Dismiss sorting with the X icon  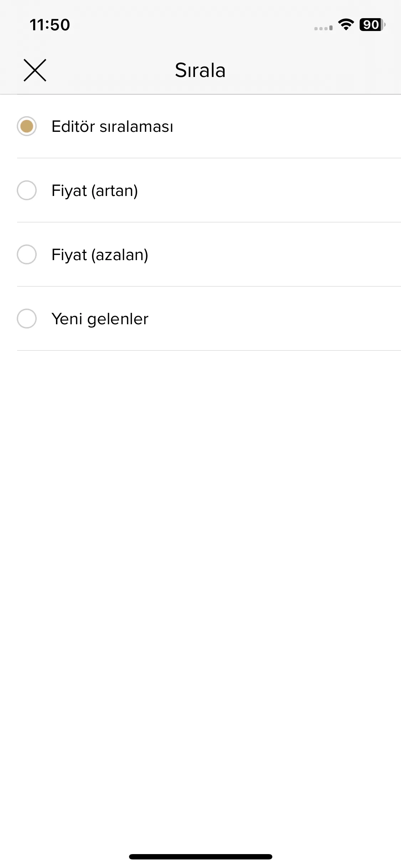click(x=35, y=70)
